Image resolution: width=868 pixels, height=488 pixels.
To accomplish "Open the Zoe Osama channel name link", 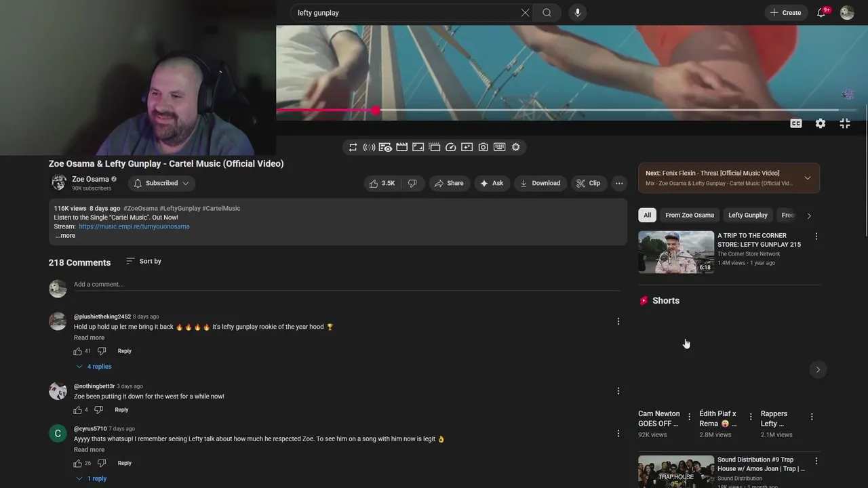I will point(90,180).
